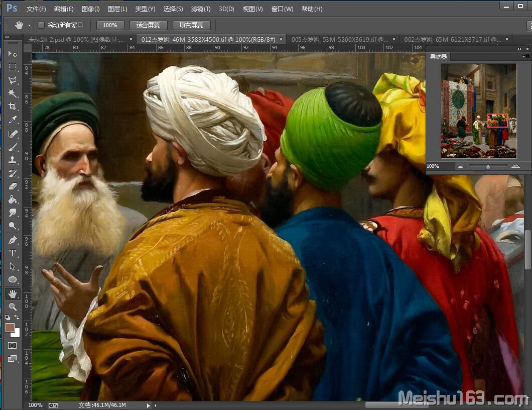Click the 100% zoom button in options bar
532x410 pixels.
(110, 25)
